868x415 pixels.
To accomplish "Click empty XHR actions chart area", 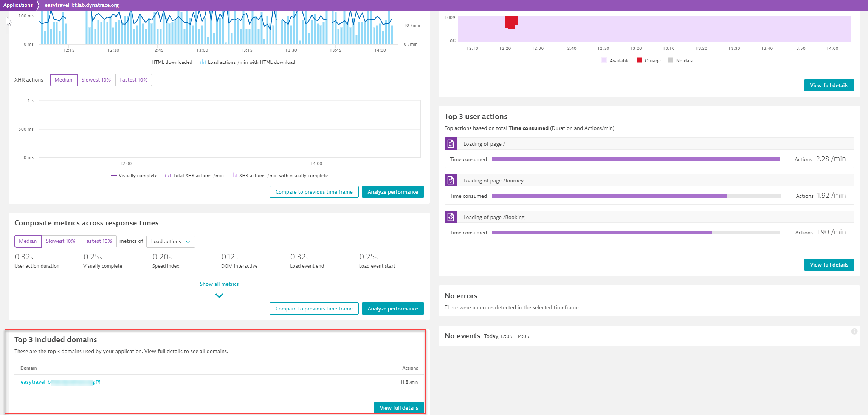I will pyautogui.click(x=230, y=129).
